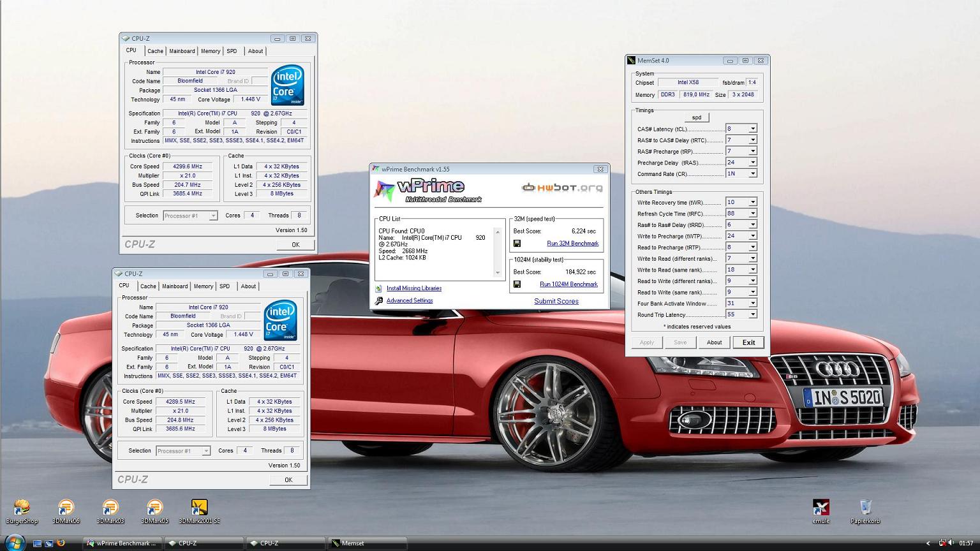Click Install Missing Libraries link
Screen dimensions: 980x551
click(414, 288)
